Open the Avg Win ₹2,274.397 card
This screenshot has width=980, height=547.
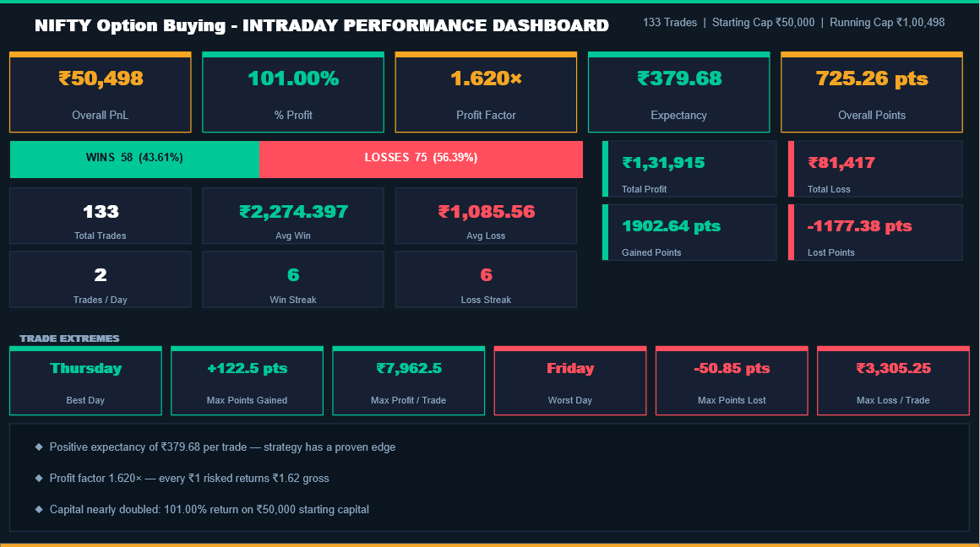point(293,216)
